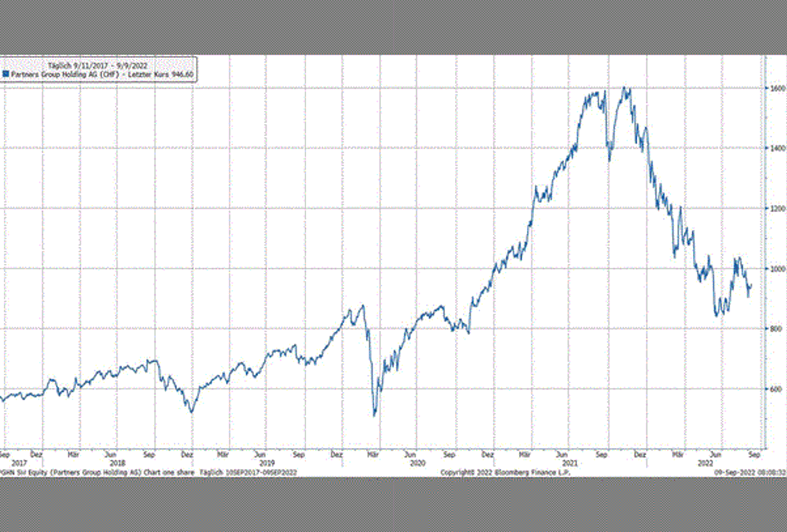Click the March 2020 low point on the price line
This screenshot has width=787, height=532.
pyautogui.click(x=374, y=414)
